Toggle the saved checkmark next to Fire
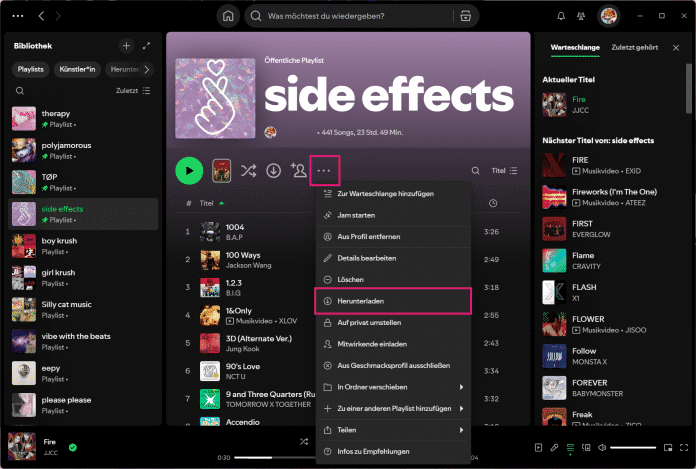Image resolution: width=696 pixels, height=469 pixels. tap(73, 447)
